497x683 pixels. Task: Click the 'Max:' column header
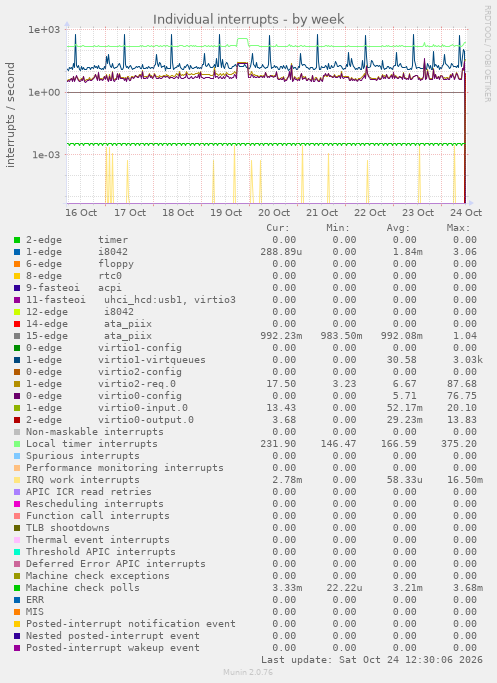point(458,228)
